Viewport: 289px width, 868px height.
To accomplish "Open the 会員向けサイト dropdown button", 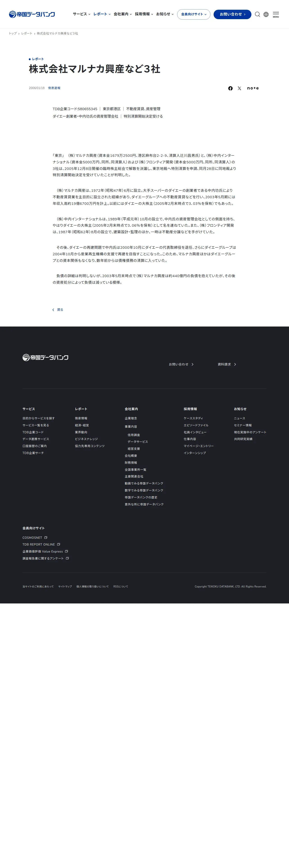I will [194, 14].
